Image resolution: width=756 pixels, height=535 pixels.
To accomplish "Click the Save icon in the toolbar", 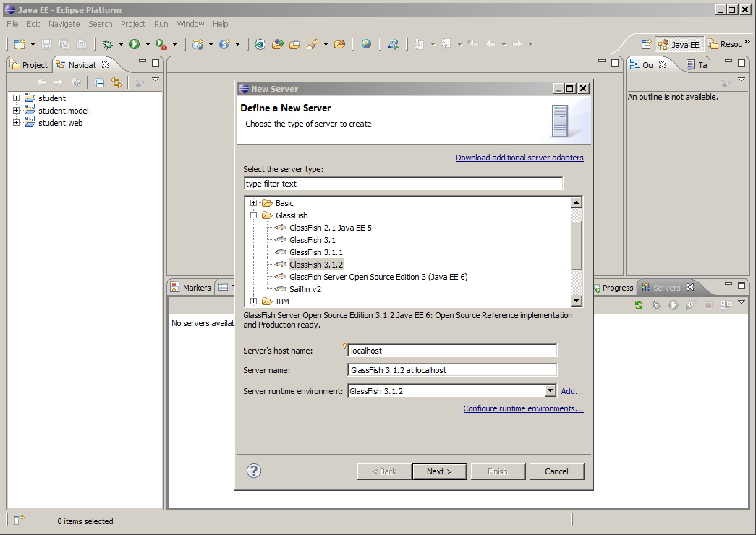I will (46, 44).
